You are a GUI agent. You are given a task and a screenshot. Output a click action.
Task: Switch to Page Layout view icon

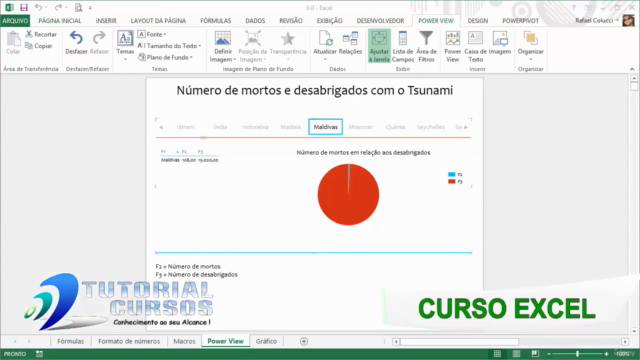516,354
